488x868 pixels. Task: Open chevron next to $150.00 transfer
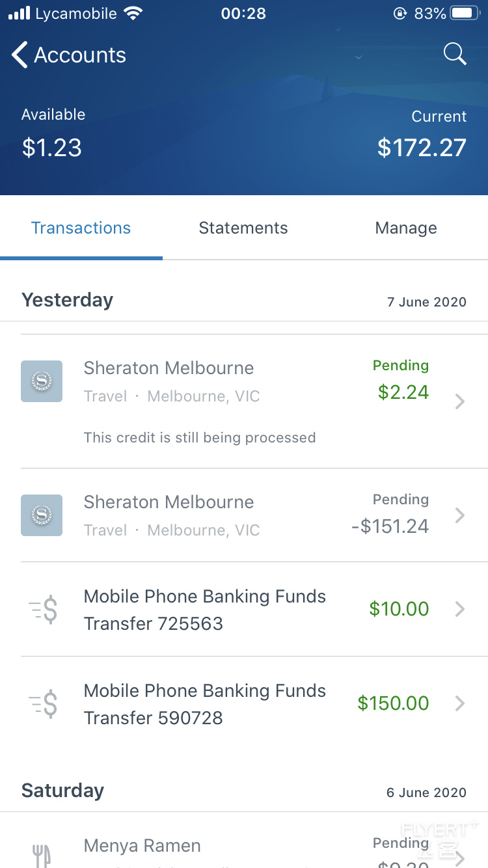point(460,703)
